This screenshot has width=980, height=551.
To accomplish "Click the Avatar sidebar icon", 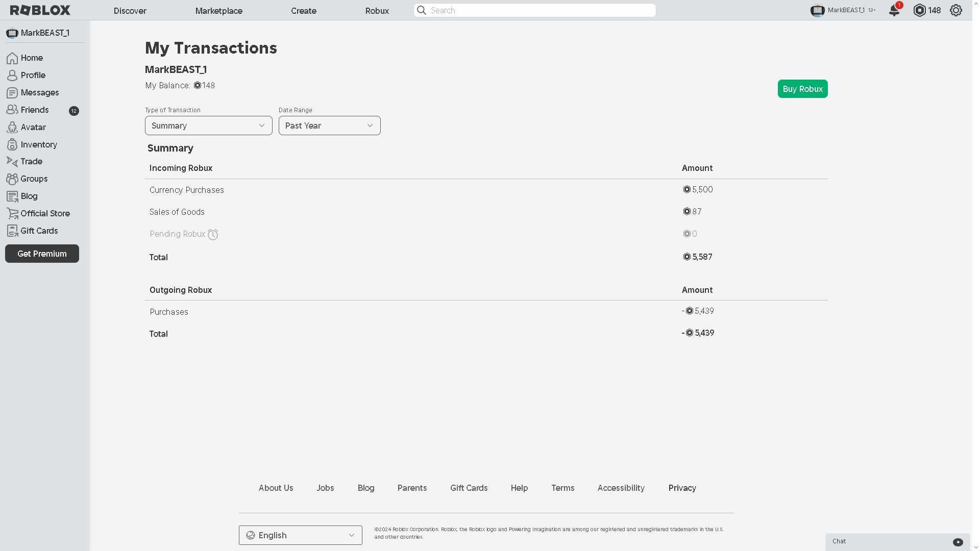I will coord(12,127).
